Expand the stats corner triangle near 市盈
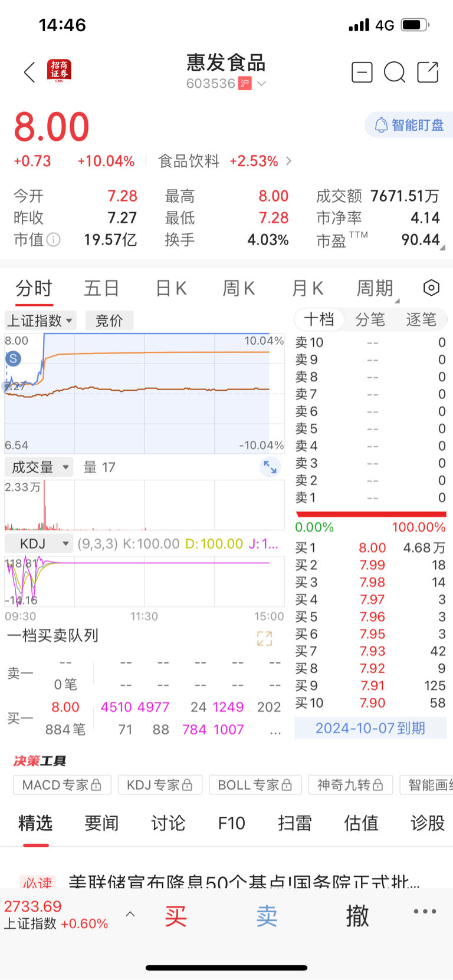The height and width of the screenshot is (980, 453). pos(442,248)
